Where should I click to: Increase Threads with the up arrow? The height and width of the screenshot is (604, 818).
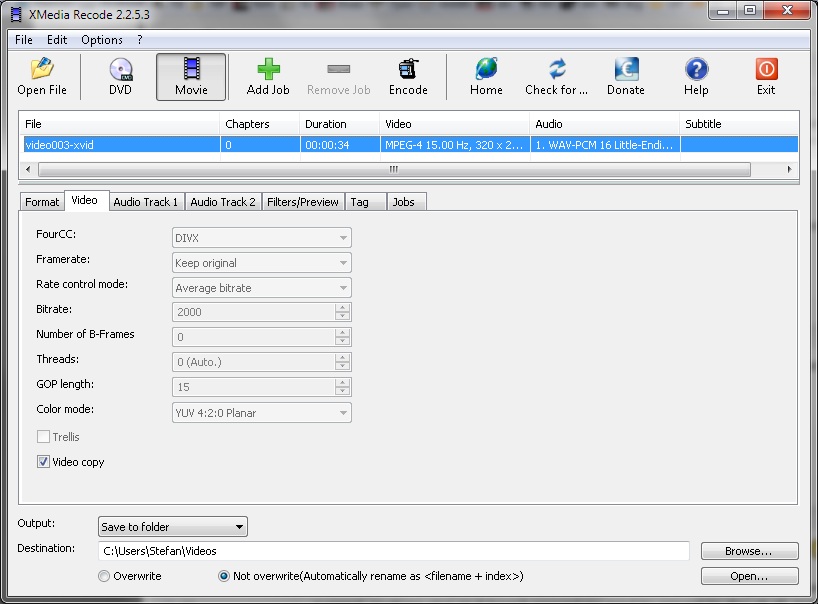[343, 357]
